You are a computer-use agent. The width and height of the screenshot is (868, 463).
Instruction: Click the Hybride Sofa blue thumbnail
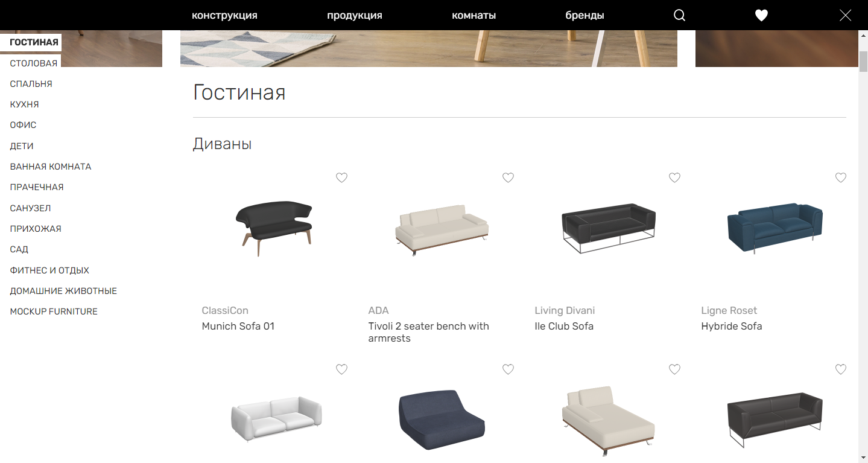[x=775, y=228]
